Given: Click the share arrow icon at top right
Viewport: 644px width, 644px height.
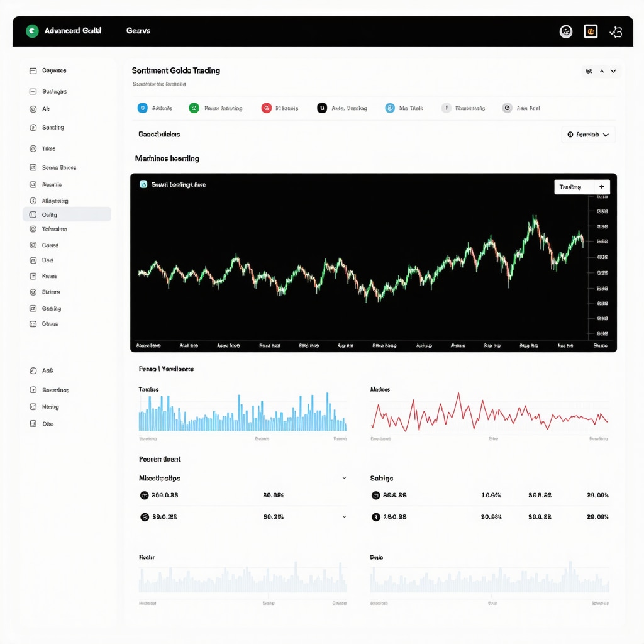Looking at the screenshot, I should (x=616, y=31).
